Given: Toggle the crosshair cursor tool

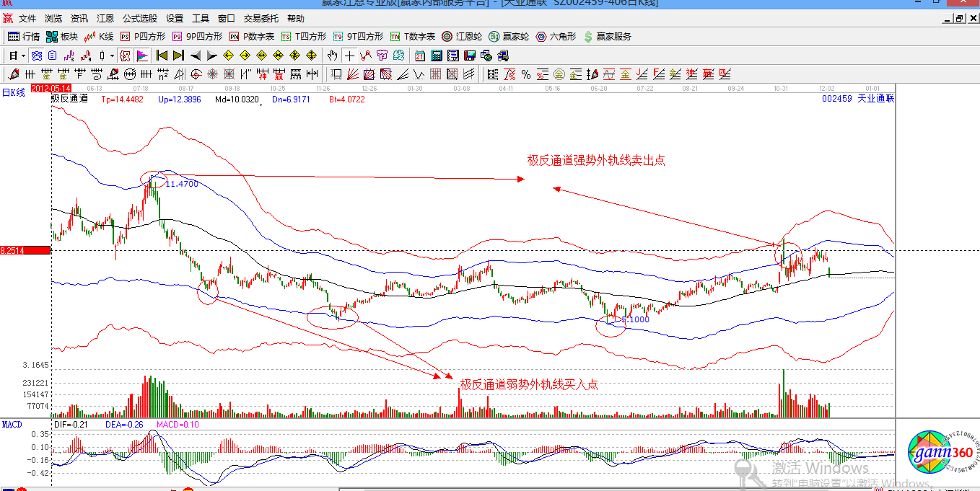Looking at the screenshot, I should click(349, 55).
